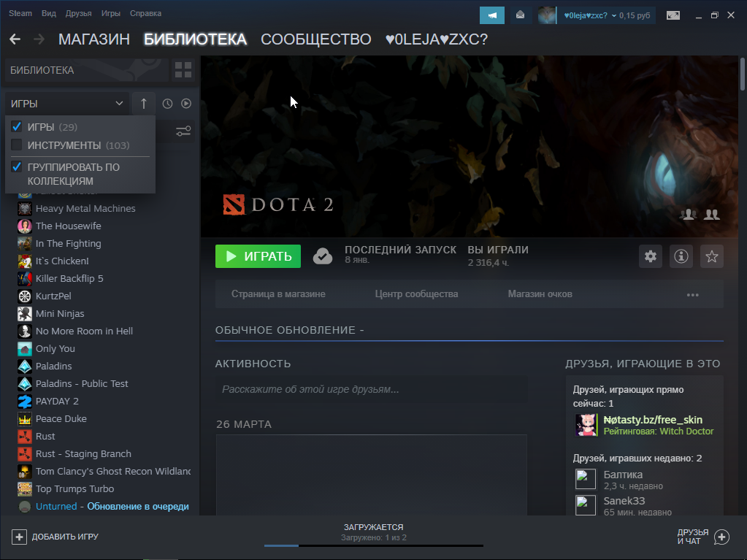Click the sort ascending arrow icon

point(143,104)
